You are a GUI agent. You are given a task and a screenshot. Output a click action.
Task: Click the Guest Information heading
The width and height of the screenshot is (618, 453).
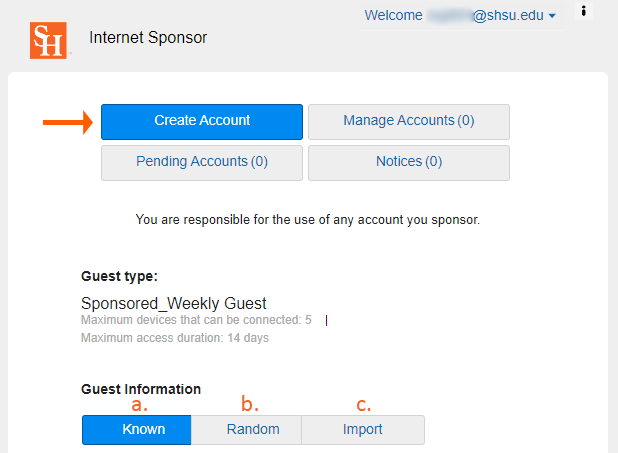141,389
